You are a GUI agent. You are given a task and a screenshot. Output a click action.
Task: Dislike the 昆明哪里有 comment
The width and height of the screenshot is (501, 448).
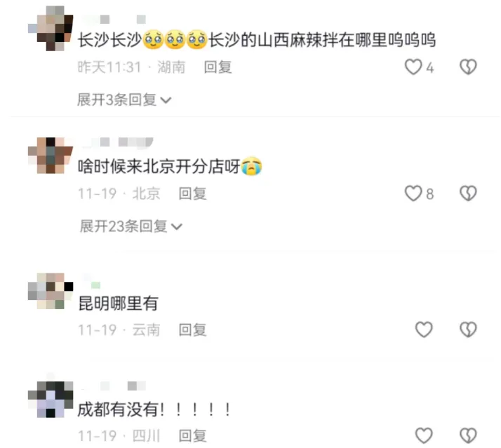(x=468, y=330)
